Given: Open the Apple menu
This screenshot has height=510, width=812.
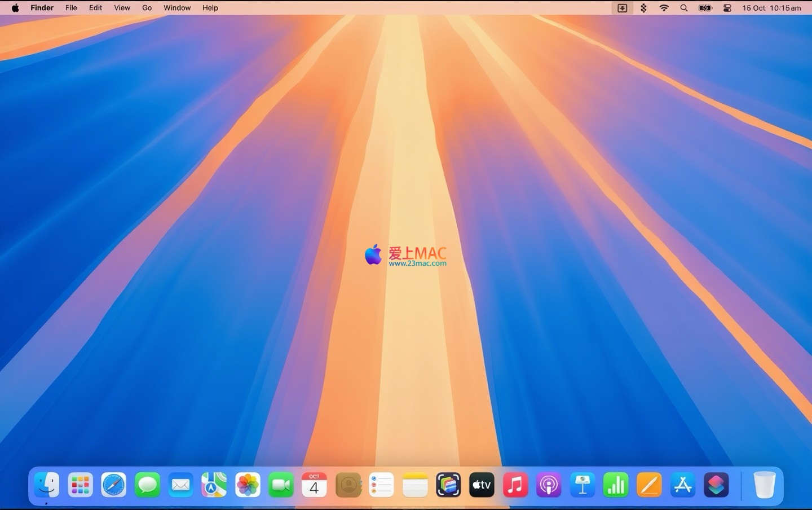Looking at the screenshot, I should click(15, 8).
